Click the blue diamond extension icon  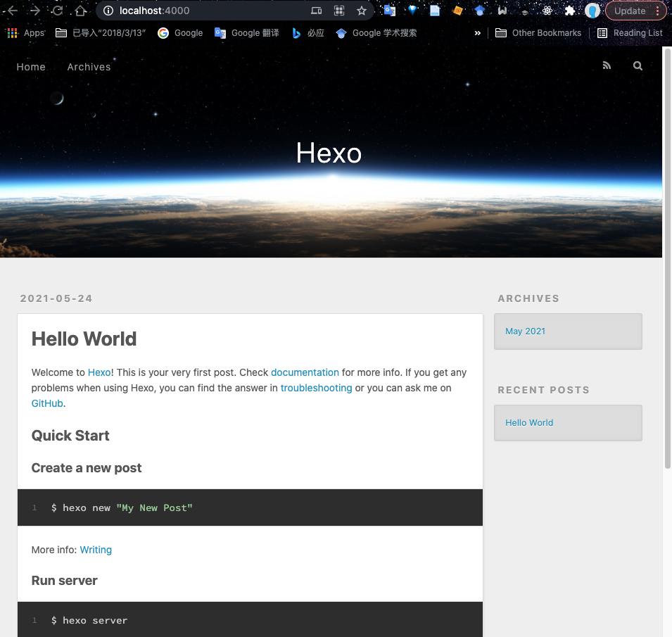pos(412,10)
